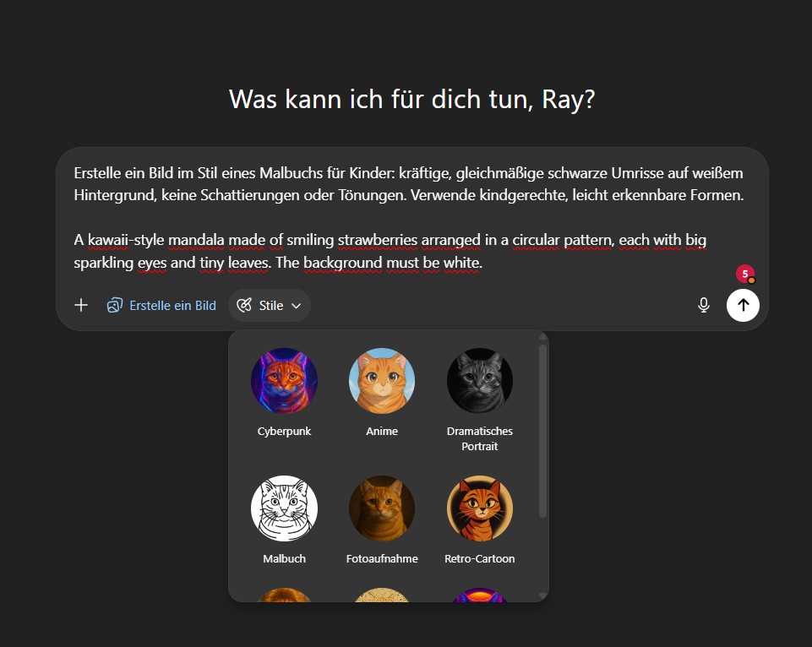Select the Anime style cat thumbnail

tap(382, 380)
